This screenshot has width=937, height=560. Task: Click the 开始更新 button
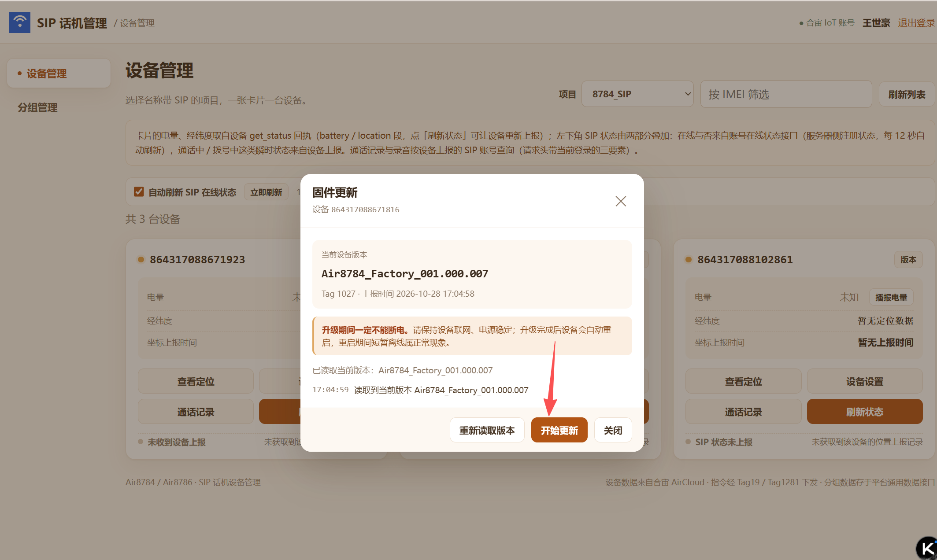tap(559, 430)
